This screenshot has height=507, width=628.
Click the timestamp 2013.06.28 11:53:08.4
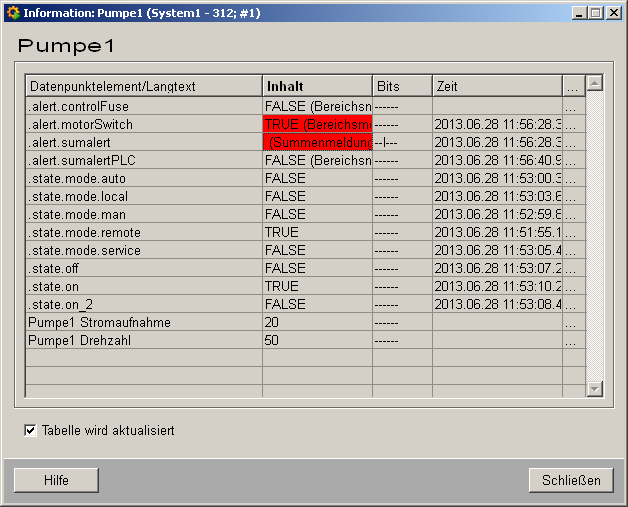(498, 304)
